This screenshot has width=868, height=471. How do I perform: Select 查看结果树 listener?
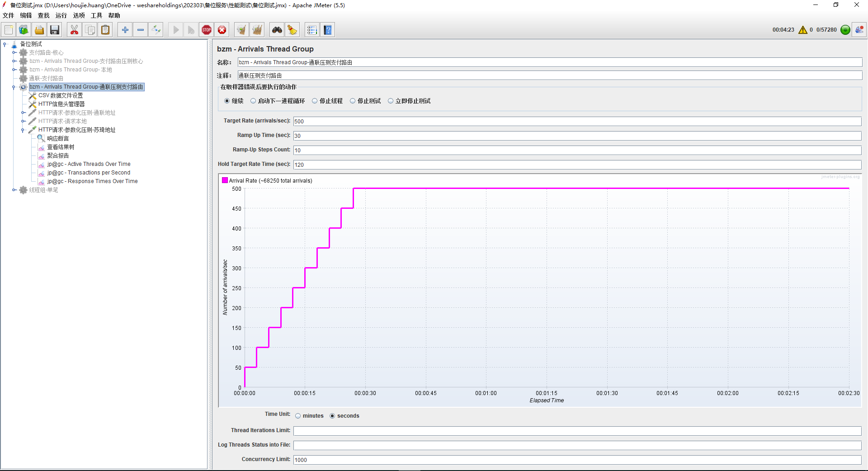[61, 147]
